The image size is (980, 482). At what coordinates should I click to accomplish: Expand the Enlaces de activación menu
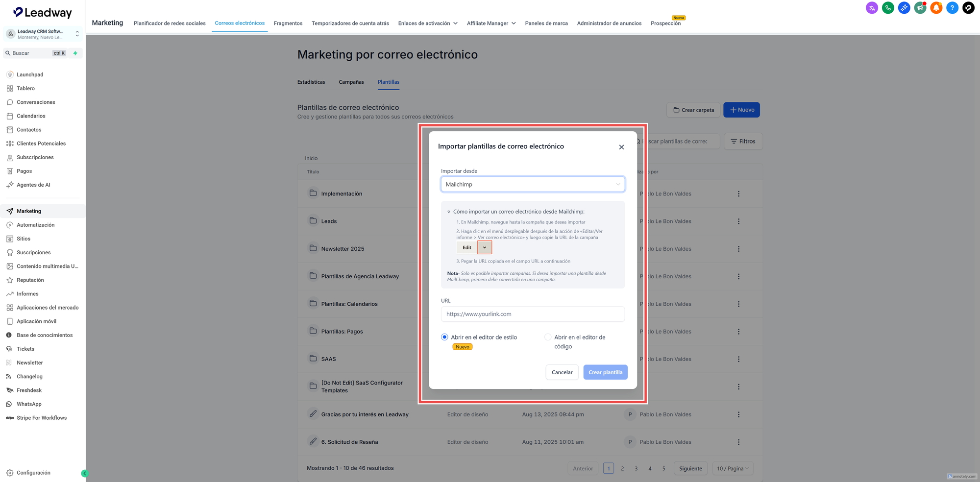428,23
